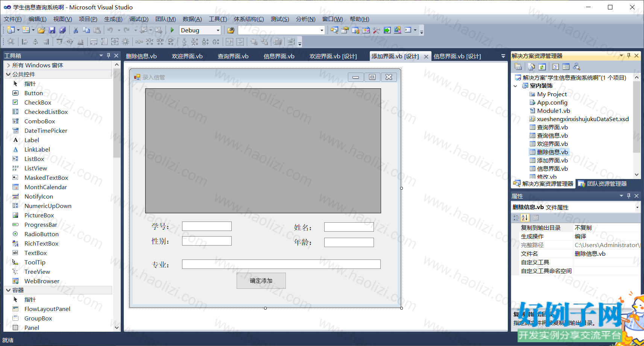The width and height of the screenshot is (644, 346).
Task: Select Module1.vb in Solution Explorer
Action: click(x=553, y=111)
